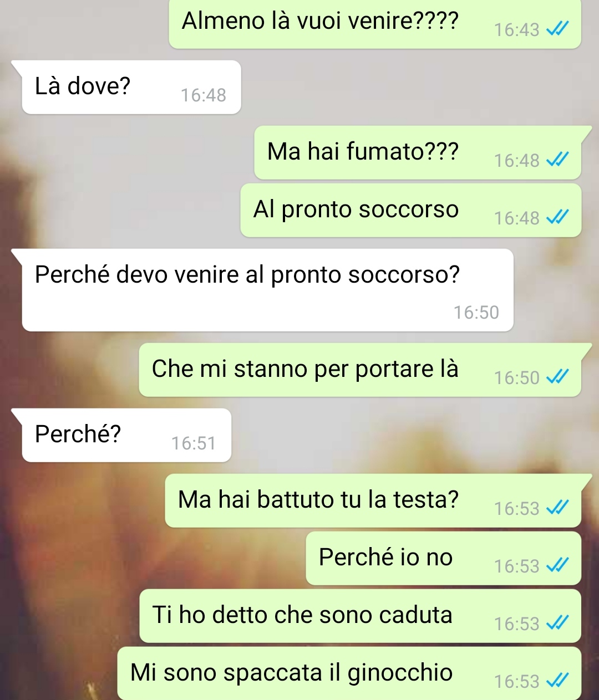Image resolution: width=599 pixels, height=700 pixels.
Task: Tap the read receipt on 'Ti ho detto che sono caduta'
Action: tap(557, 624)
